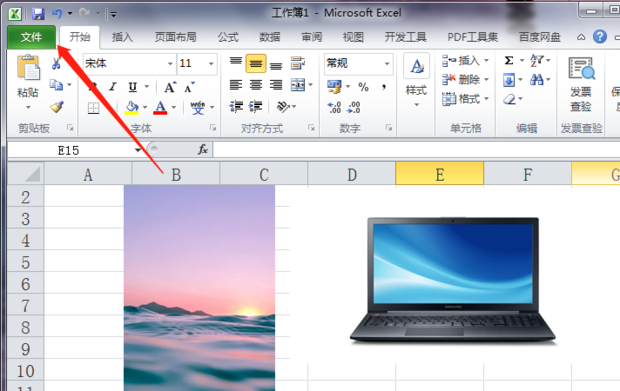Viewport: 620px width, 391px height.
Task: Open the 公式 ribbon tab
Action: 228,37
